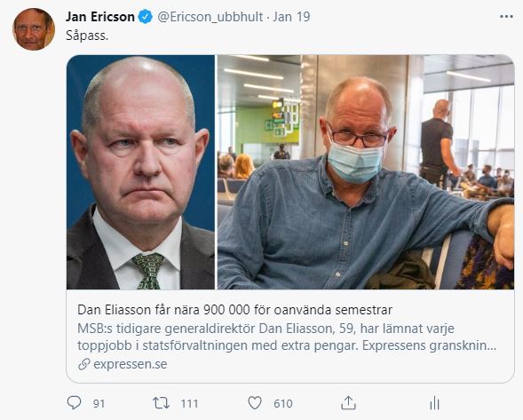Click the 610 likes count
Image resolution: width=523 pixels, height=420 pixels.
(x=283, y=404)
